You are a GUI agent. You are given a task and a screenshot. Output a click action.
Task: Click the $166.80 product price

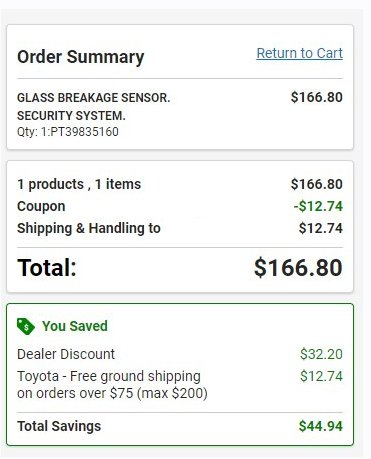coord(316,97)
